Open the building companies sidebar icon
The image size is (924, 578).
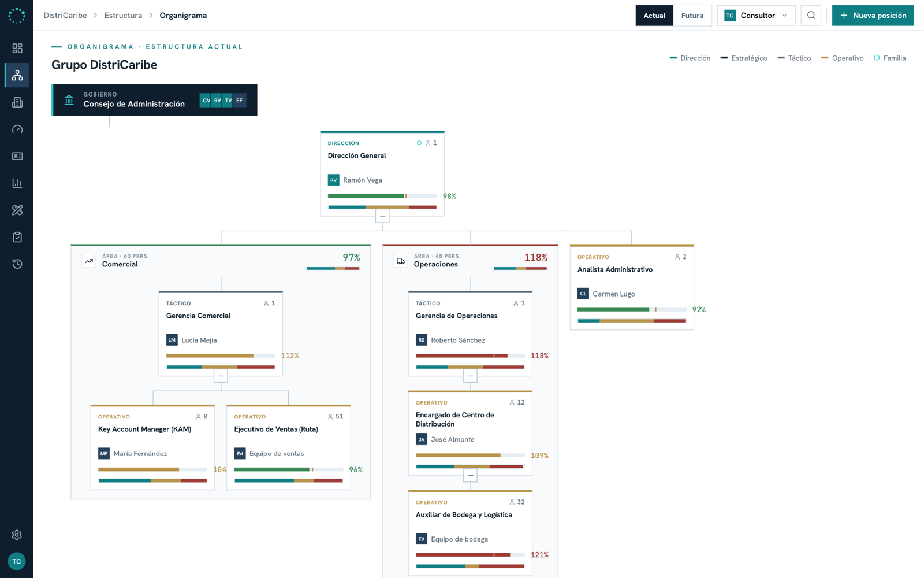[17, 102]
